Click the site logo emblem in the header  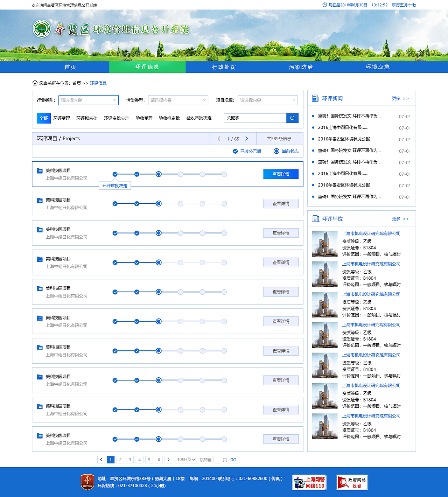(x=42, y=29)
